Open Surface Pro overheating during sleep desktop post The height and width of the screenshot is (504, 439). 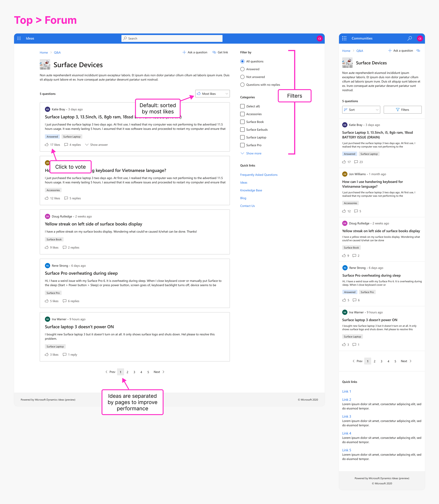pos(81,273)
